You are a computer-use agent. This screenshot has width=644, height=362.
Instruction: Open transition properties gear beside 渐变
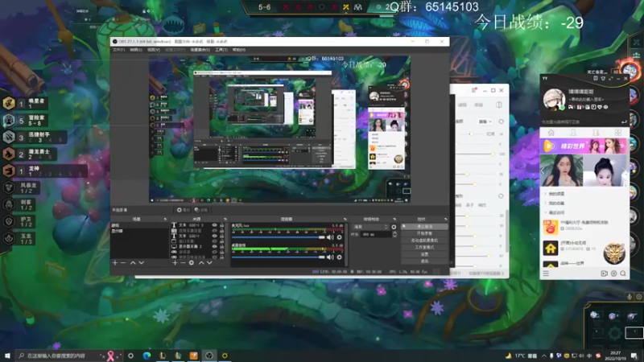[394, 227]
